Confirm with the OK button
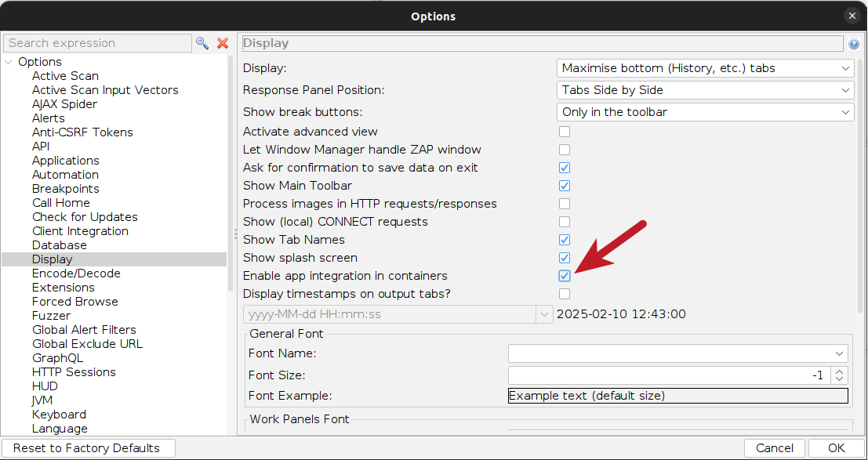This screenshot has width=868, height=460. coord(837,448)
